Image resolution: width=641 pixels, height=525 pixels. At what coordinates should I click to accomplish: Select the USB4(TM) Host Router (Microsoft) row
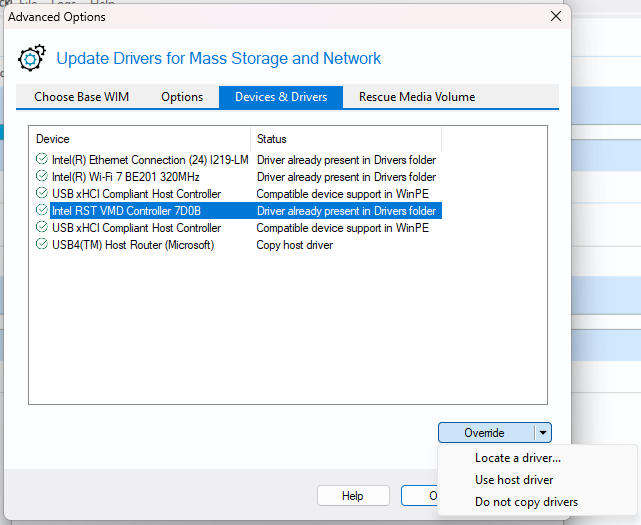[x=132, y=245]
